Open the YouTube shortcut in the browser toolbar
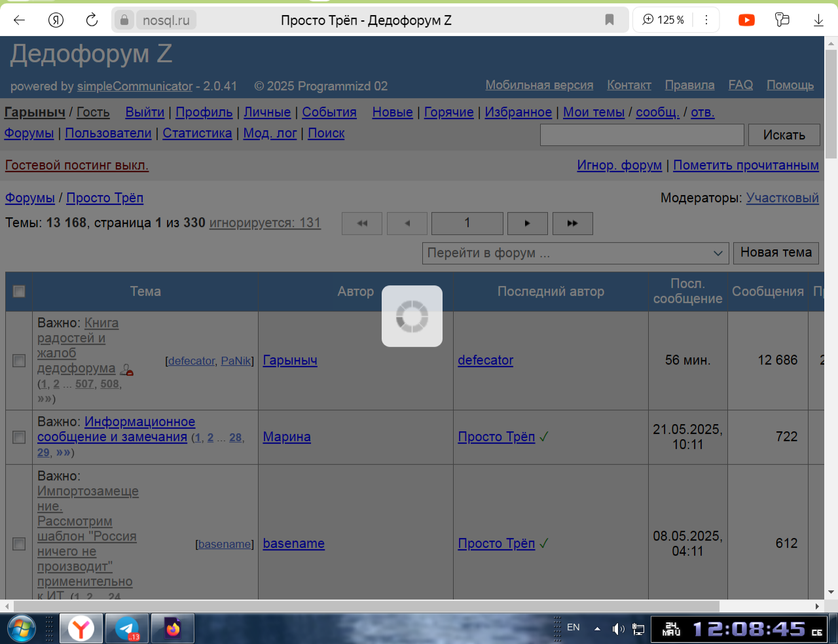The height and width of the screenshot is (644, 838). tap(746, 20)
